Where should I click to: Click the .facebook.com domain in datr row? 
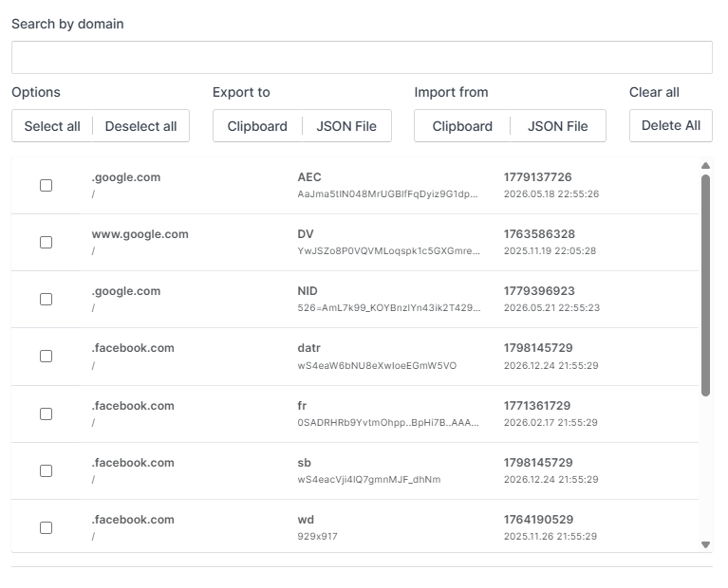click(133, 348)
